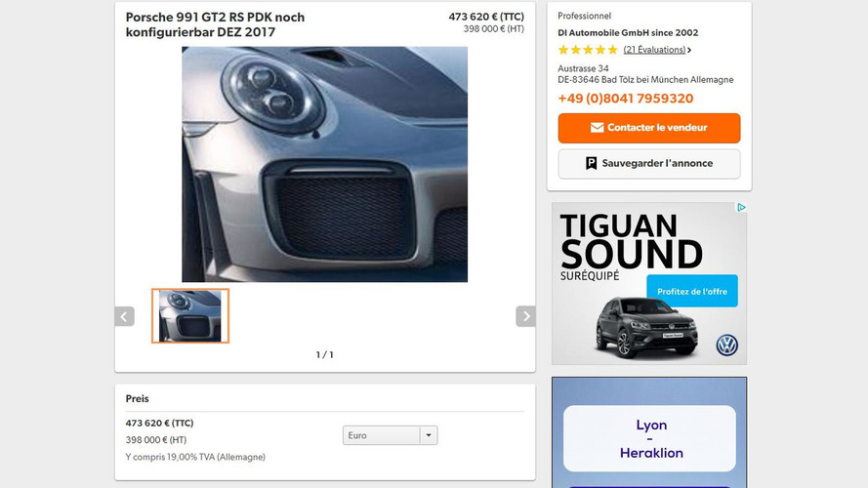Show the previous photo with the left arrow

(x=125, y=316)
